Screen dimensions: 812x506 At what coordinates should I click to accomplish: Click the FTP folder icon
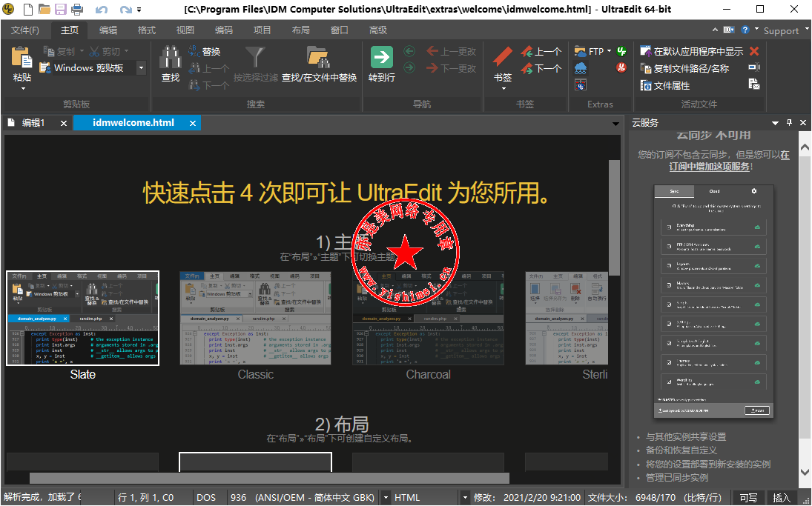(581, 51)
